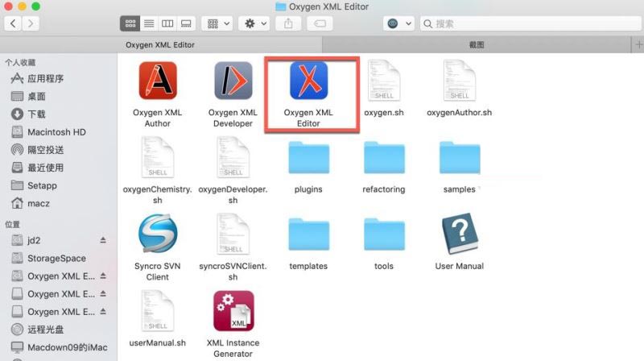Open the macz home folder

(31, 204)
